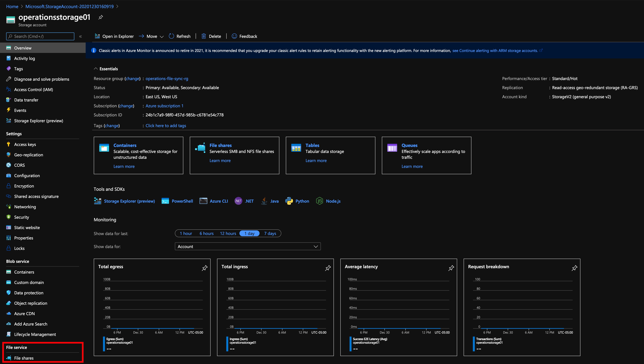This screenshot has width=644, height=364.
Task: Open the Show data for Account dropdown
Action: click(x=248, y=246)
